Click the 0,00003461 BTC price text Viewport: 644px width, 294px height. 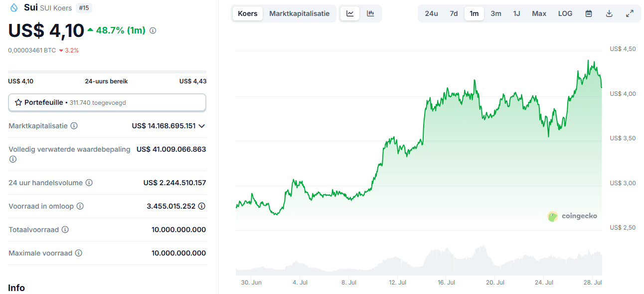[32, 50]
